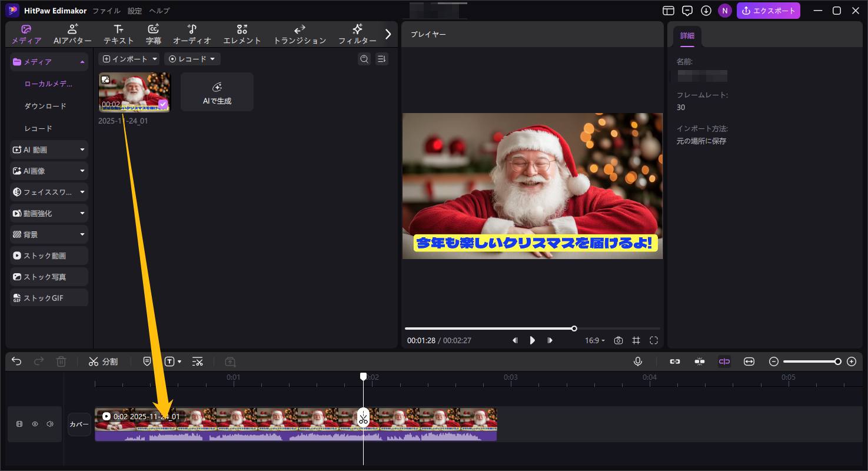Click the split scissors tool in timeline toolbar
Image resolution: width=868 pixels, height=471 pixels.
tap(103, 361)
